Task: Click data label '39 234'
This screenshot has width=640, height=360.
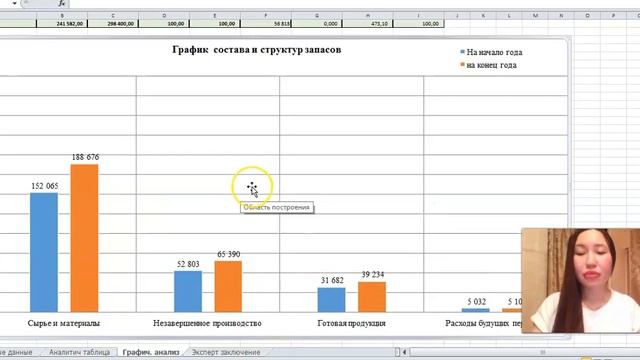Action: 373,275
